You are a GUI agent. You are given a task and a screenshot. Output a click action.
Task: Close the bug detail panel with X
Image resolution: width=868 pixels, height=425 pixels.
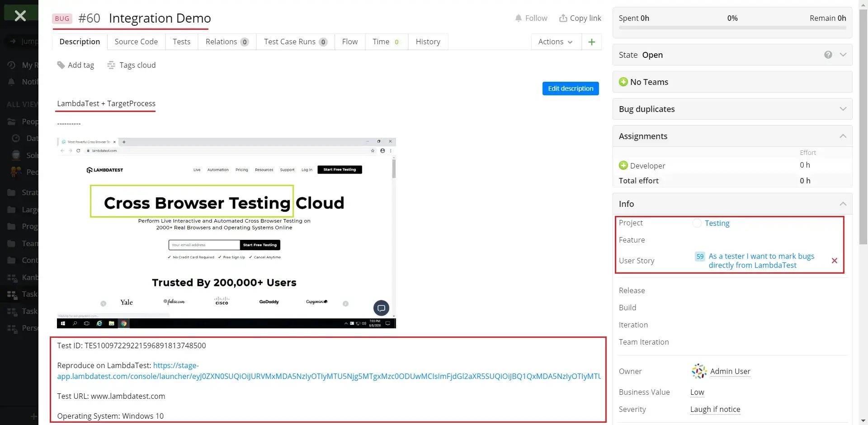(20, 16)
